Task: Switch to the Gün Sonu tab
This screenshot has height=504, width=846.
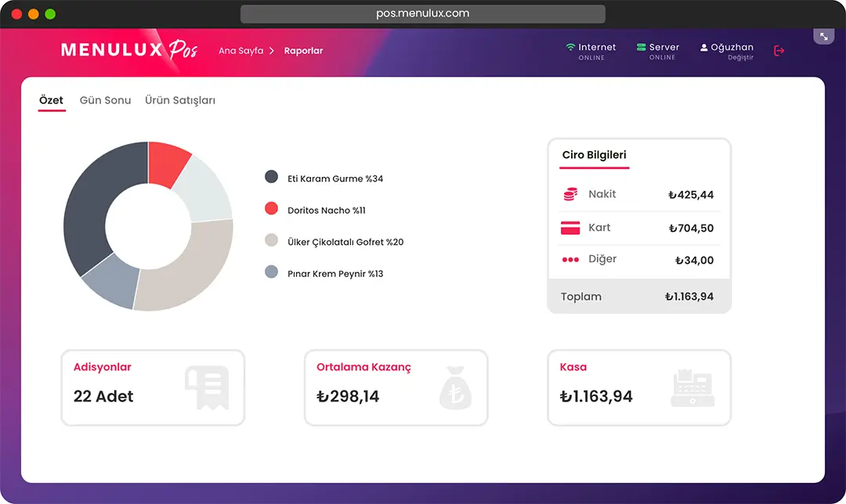Action: 105,100
